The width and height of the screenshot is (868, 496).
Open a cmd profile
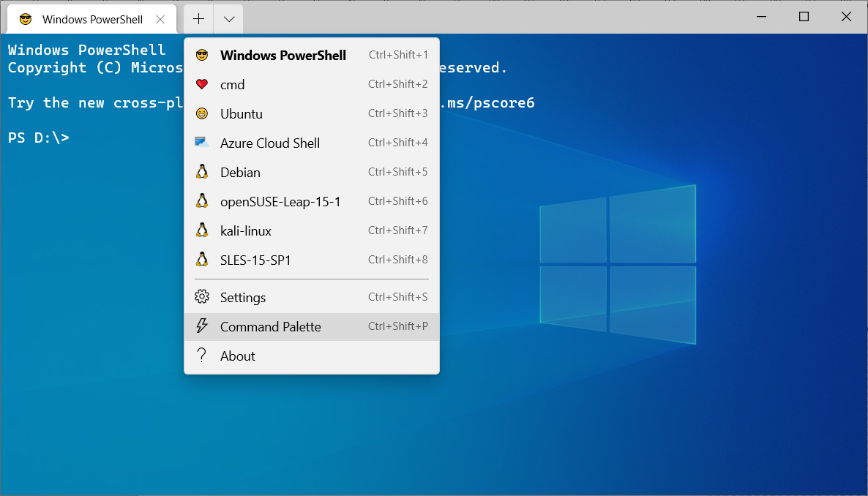pyautogui.click(x=312, y=84)
